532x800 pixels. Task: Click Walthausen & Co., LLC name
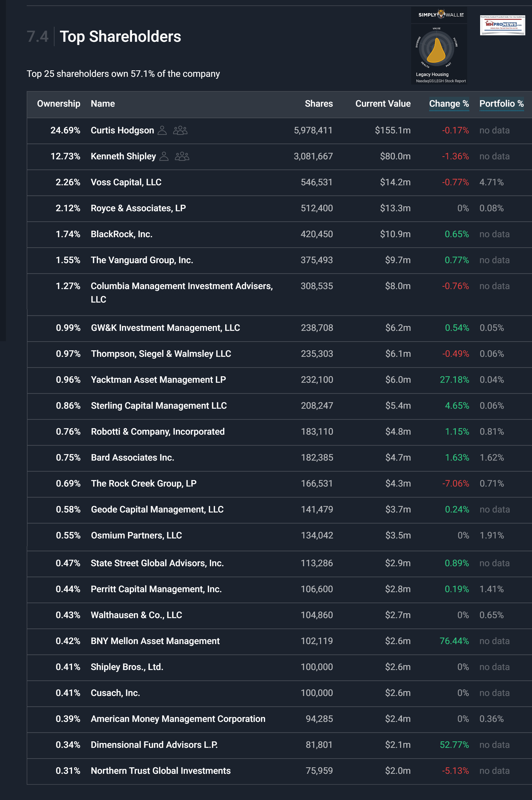coord(136,615)
